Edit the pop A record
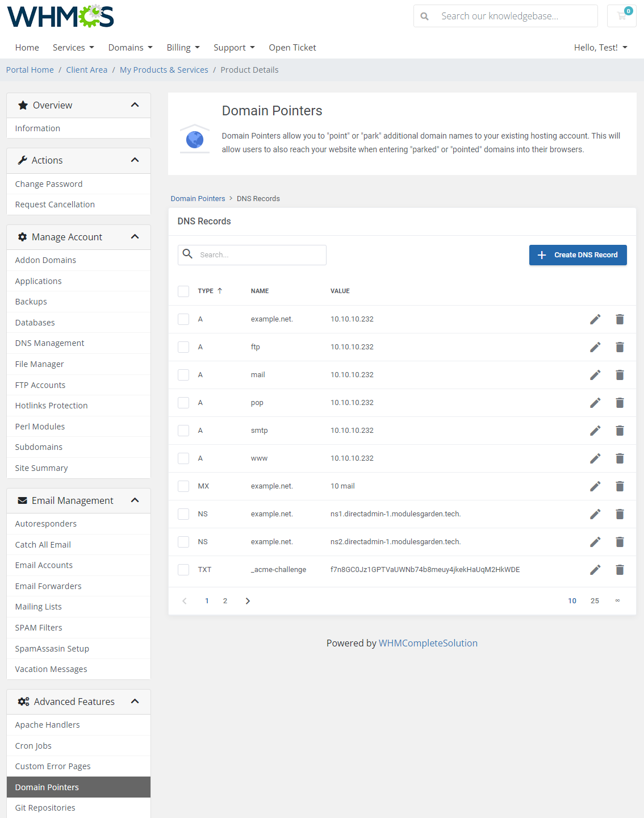This screenshot has width=644, height=818. (x=595, y=403)
